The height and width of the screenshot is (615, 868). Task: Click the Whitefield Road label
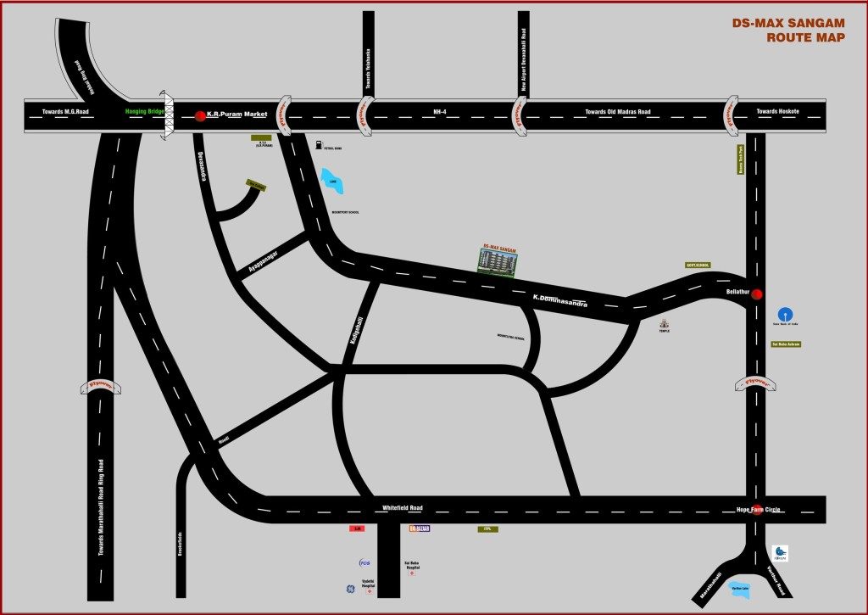(402, 508)
